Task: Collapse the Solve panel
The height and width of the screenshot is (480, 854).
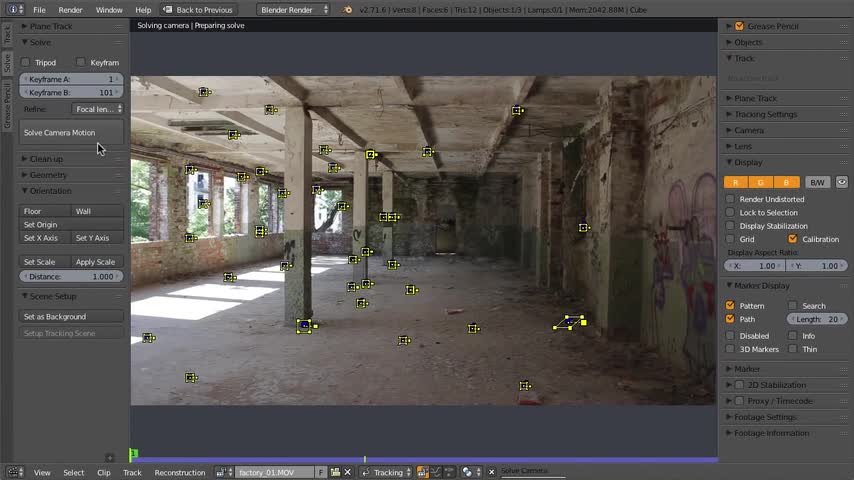Action: (40, 42)
